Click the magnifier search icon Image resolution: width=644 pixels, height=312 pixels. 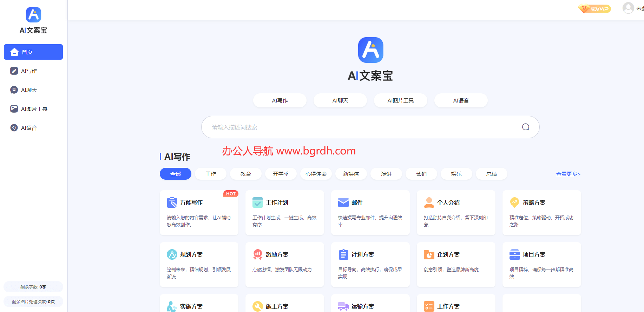tap(526, 127)
